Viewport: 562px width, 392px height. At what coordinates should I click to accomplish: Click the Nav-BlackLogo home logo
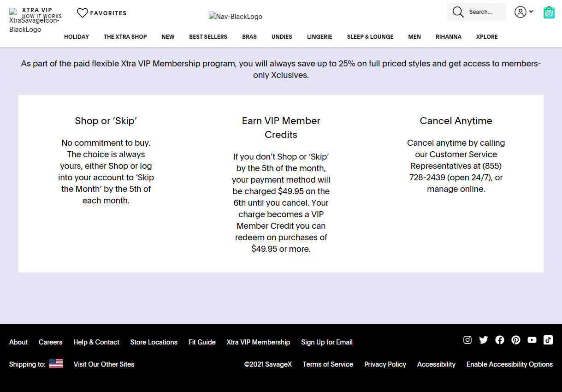pos(236,17)
